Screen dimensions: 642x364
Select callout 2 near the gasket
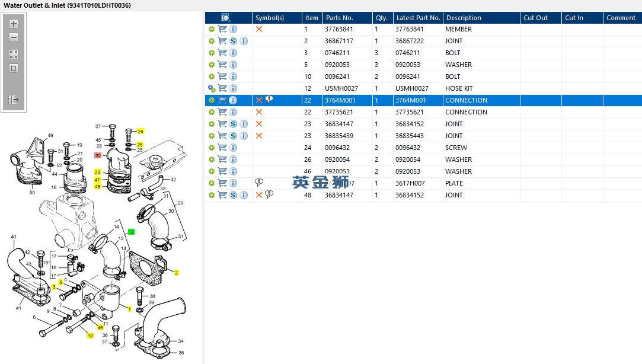coord(176,272)
